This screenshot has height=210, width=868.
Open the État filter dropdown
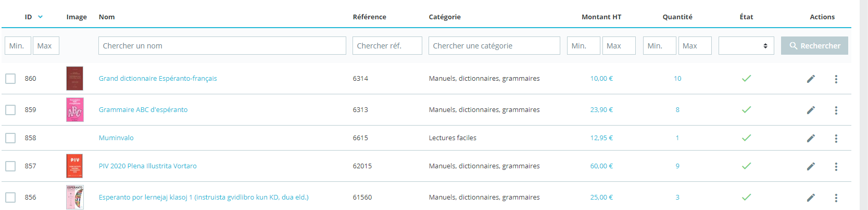(x=746, y=46)
